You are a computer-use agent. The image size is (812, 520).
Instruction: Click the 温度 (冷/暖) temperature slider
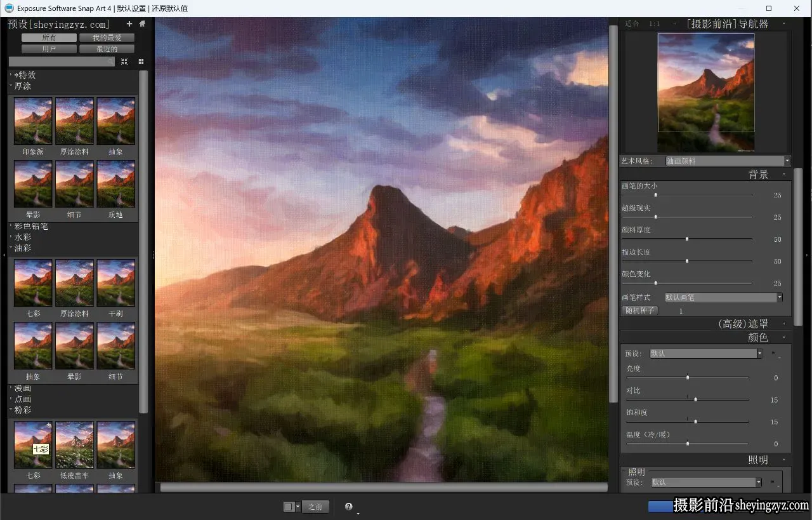click(x=687, y=443)
